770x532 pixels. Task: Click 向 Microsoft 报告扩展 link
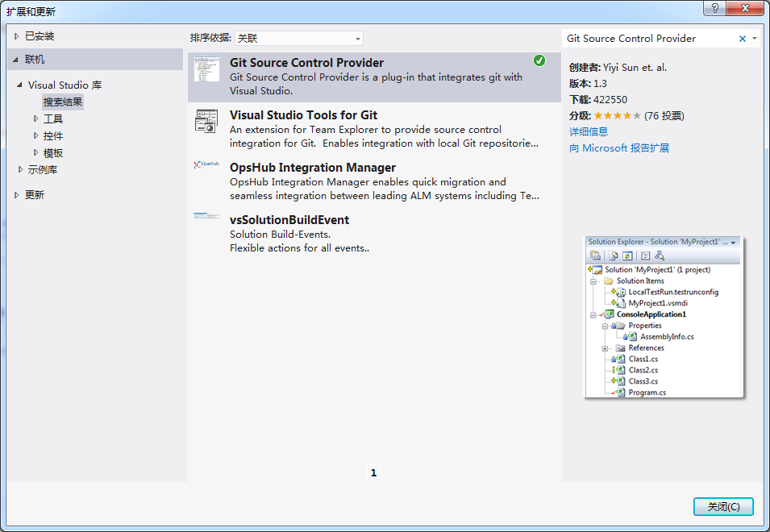pyautogui.click(x=618, y=148)
